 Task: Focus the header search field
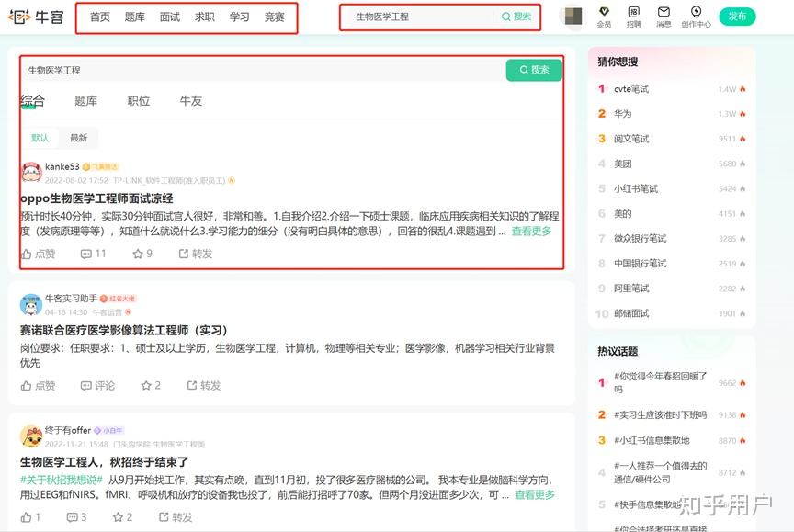pyautogui.click(x=420, y=17)
